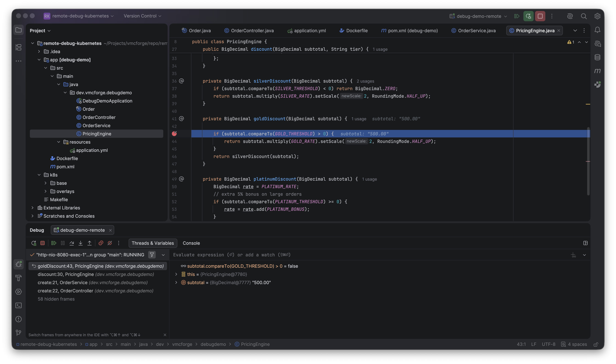Collapse the k8s folder
Image resolution: width=616 pixels, height=364 pixels.
(x=39, y=175)
